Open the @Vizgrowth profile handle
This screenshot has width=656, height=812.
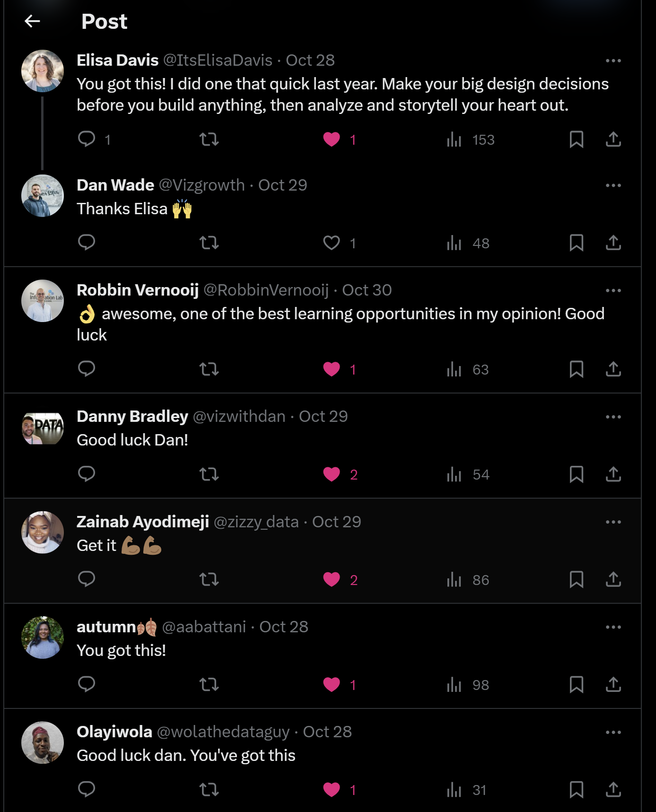click(201, 185)
